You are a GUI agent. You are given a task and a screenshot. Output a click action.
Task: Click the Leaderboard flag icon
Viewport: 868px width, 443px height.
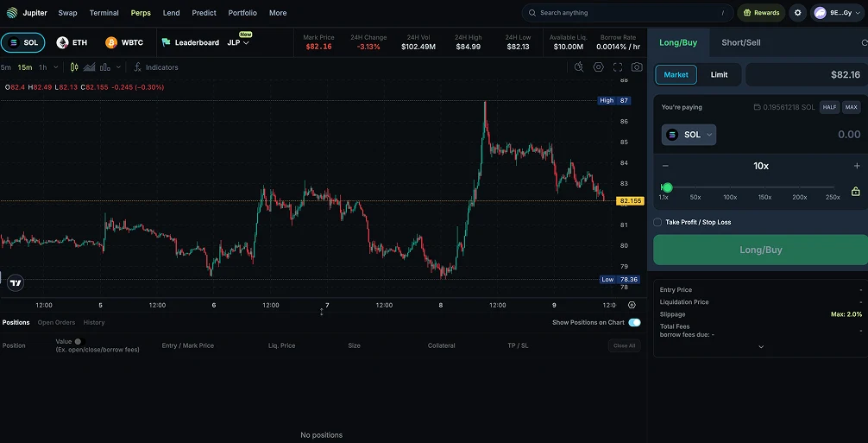pyautogui.click(x=166, y=42)
